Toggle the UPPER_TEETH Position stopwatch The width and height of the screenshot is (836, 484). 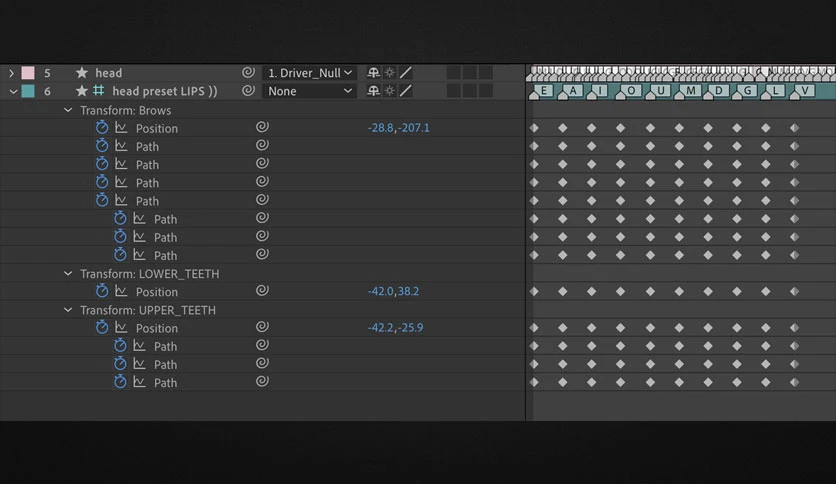click(102, 327)
